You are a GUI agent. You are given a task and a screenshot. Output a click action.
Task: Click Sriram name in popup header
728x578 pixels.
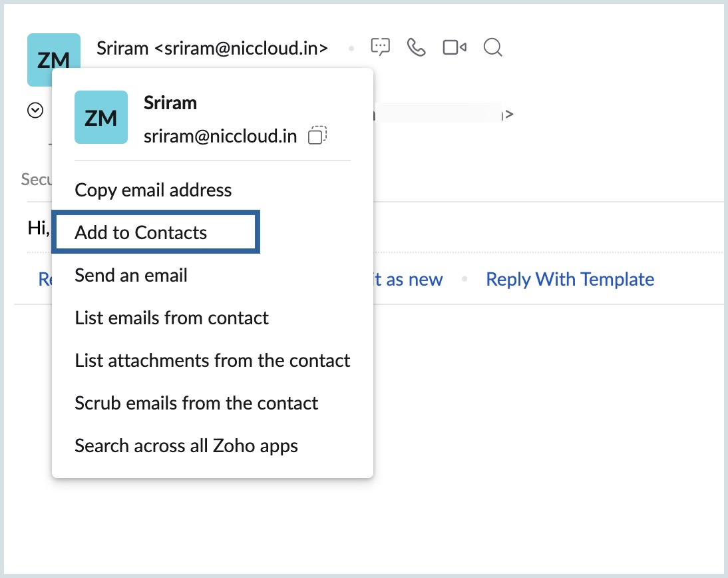[170, 103]
